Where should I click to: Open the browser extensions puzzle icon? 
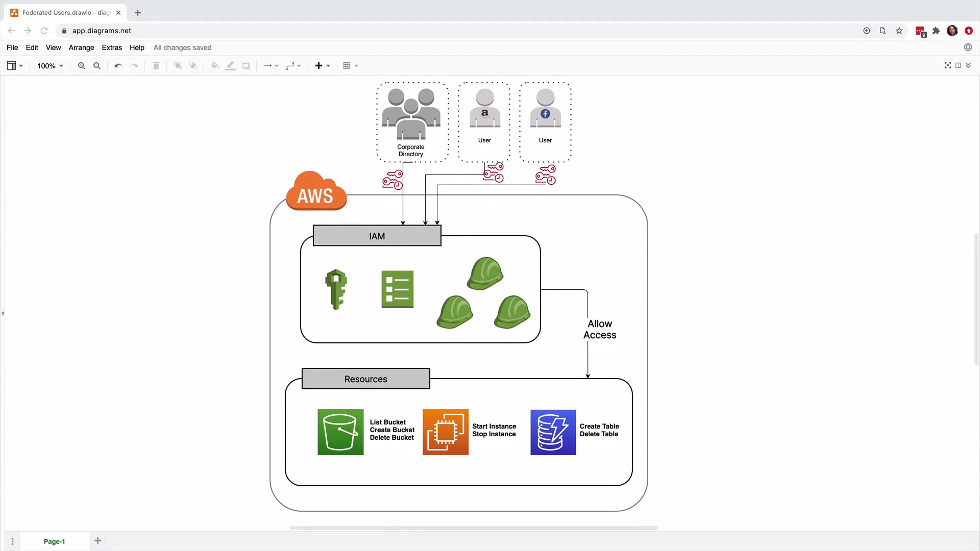(x=936, y=31)
